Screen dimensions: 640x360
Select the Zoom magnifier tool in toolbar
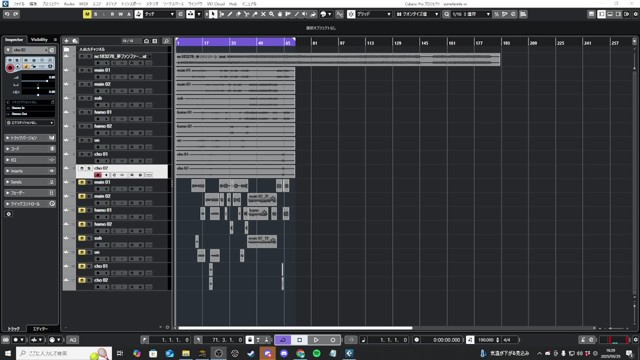point(271,14)
